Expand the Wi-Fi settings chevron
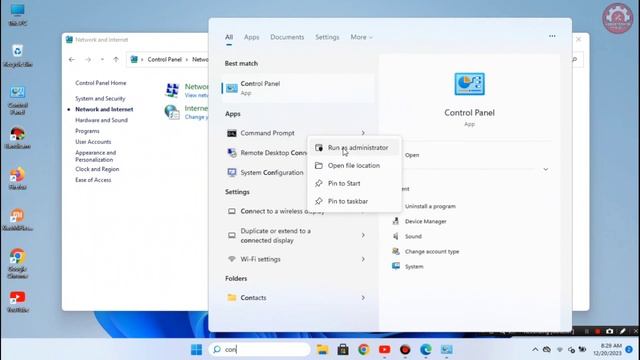Viewport: 640px width, 360px height. pos(363,259)
